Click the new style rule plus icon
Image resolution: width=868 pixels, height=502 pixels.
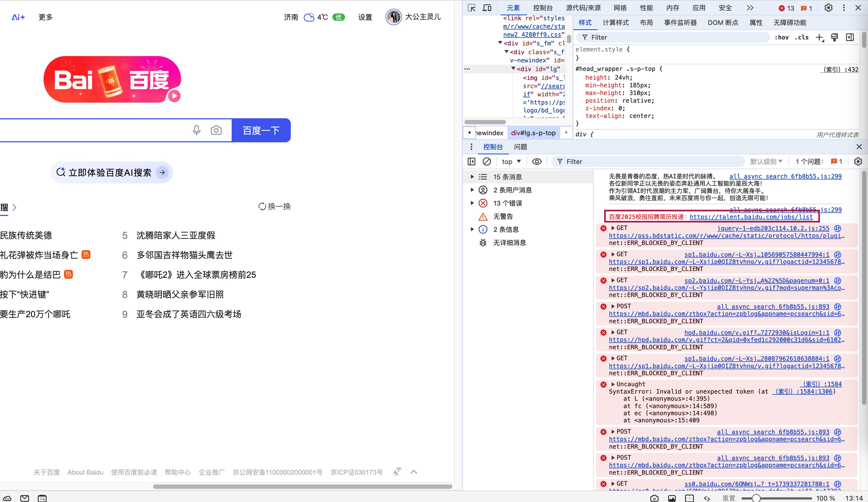point(820,37)
